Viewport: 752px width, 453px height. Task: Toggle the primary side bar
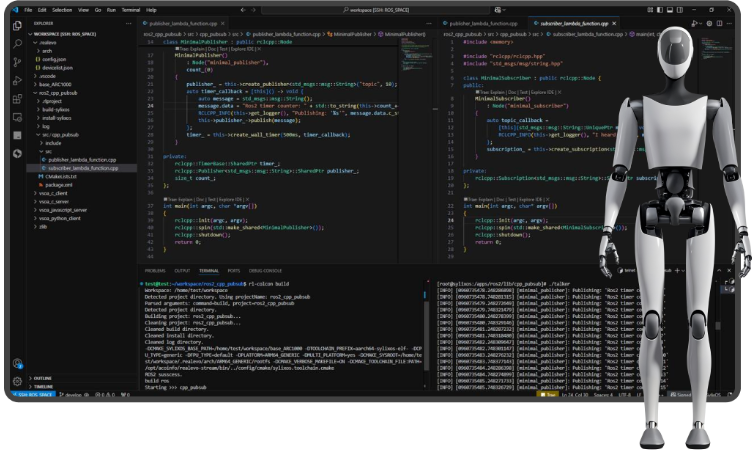[x=660, y=10]
